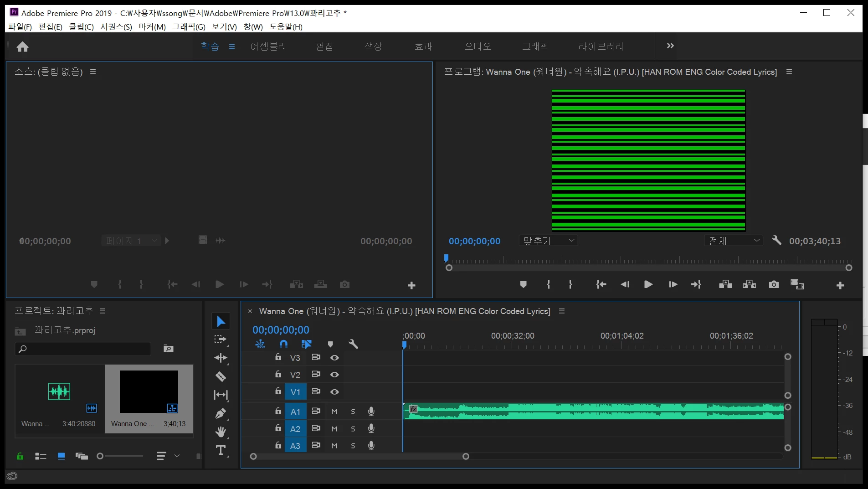Toggle V3 track visibility eye
Image resolution: width=868 pixels, height=489 pixels.
(x=334, y=358)
